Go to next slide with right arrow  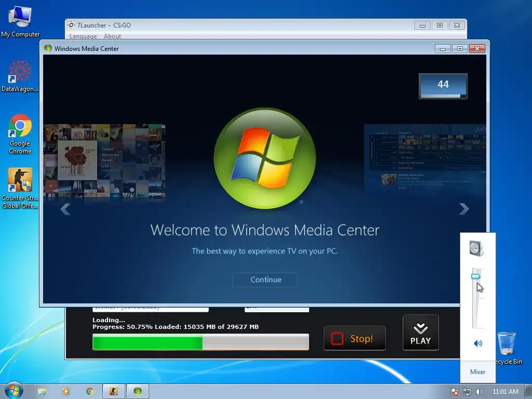pyautogui.click(x=464, y=209)
